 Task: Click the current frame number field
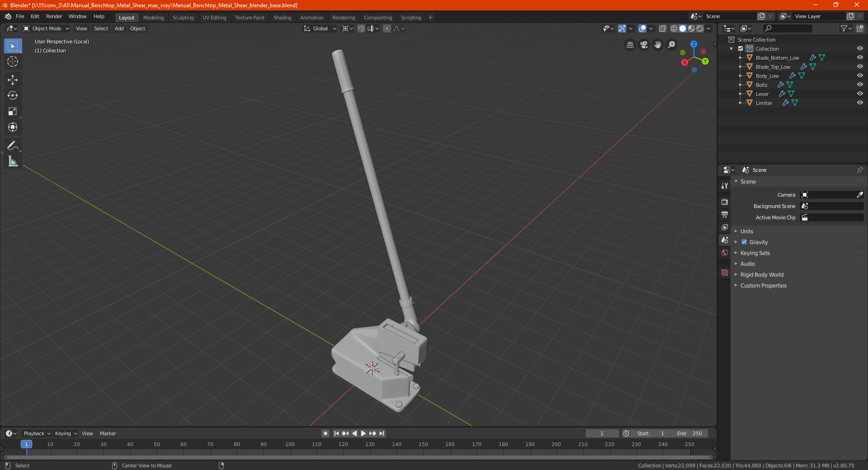[602, 433]
